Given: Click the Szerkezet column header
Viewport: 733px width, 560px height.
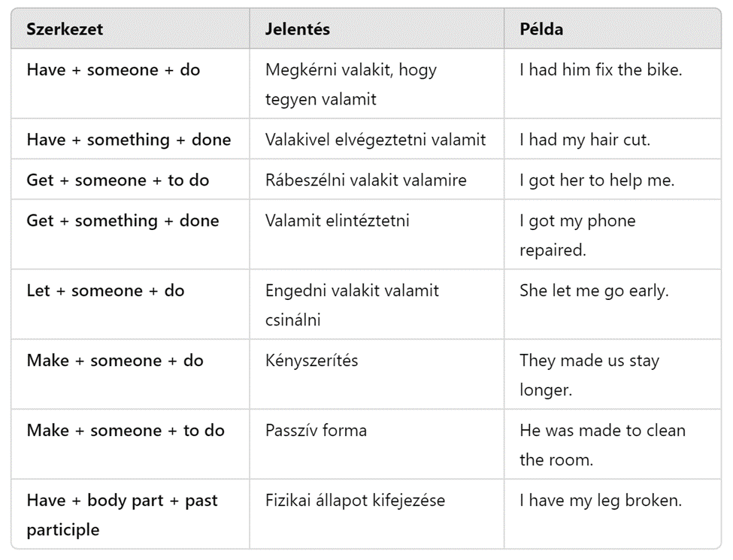Looking at the screenshot, I should click(x=65, y=29).
